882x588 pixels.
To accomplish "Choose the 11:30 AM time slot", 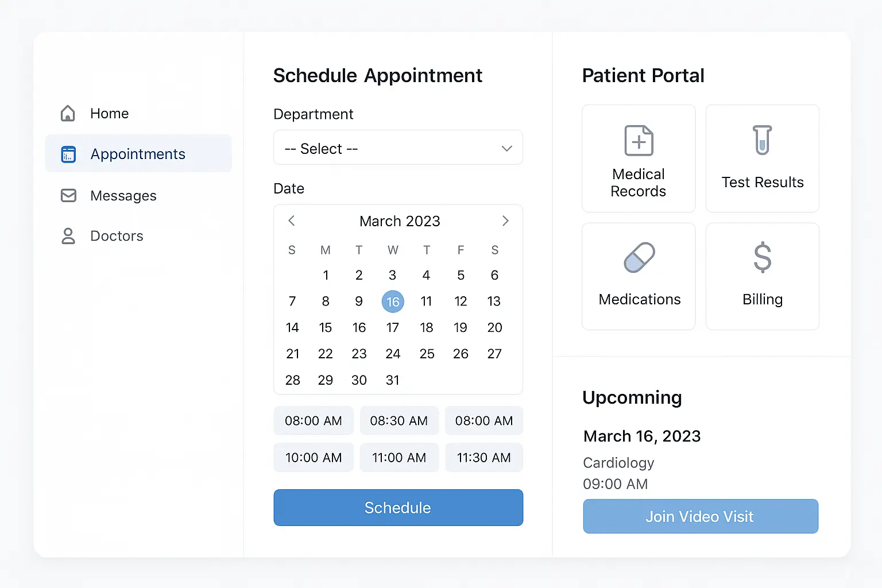I will pos(483,457).
